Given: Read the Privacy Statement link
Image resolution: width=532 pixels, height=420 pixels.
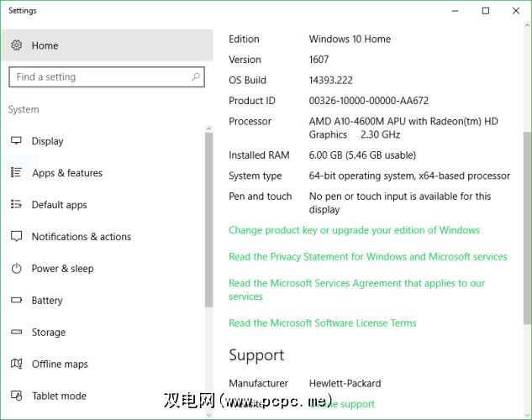Looking at the screenshot, I should tap(368, 256).
